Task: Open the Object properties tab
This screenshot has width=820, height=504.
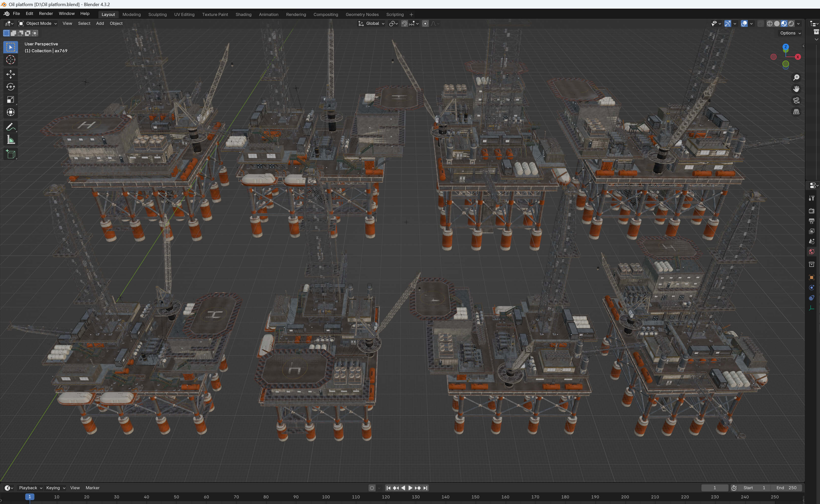Action: [x=811, y=277]
